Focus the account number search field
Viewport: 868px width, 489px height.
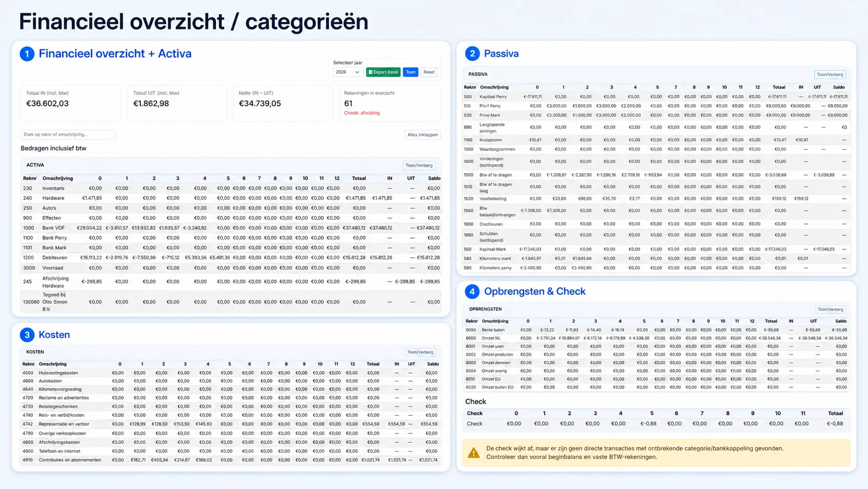click(68, 135)
